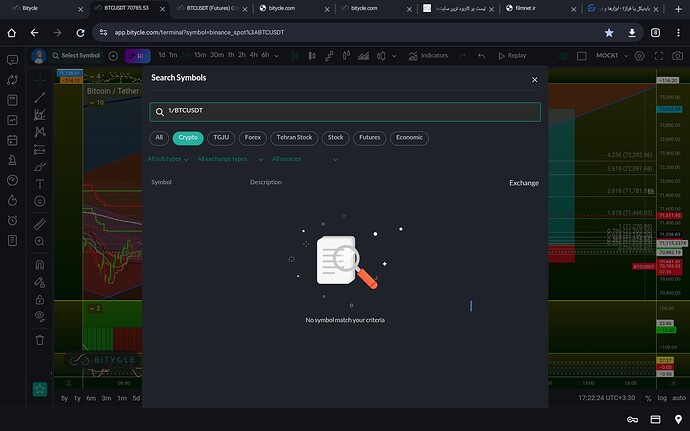Expand the All sub types dropdown
This screenshot has width=690, height=431.
tap(168, 159)
